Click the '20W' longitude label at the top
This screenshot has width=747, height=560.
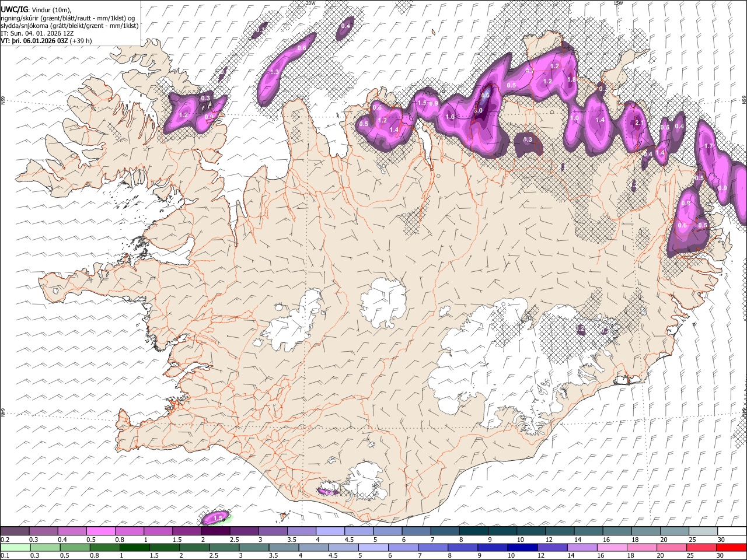point(310,3)
